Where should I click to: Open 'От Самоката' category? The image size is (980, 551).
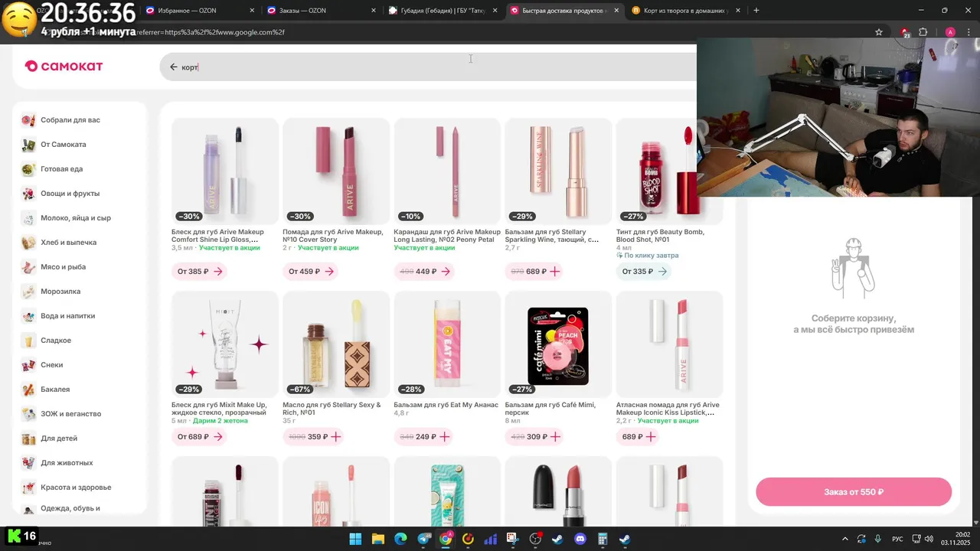pos(63,145)
